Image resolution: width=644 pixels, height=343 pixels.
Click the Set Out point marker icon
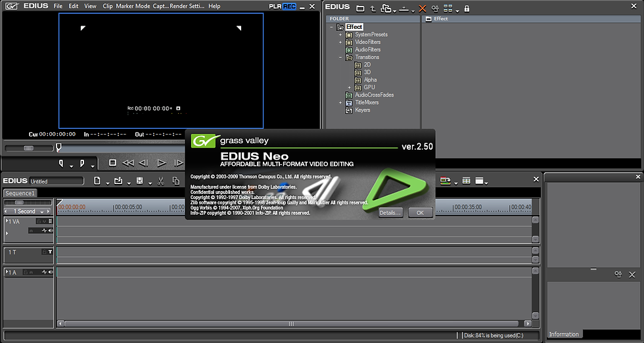click(82, 163)
